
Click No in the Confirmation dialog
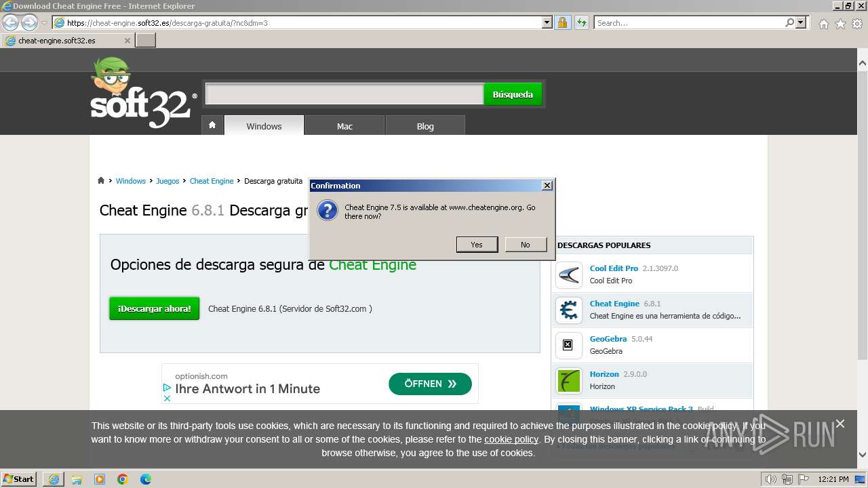pyautogui.click(x=526, y=245)
